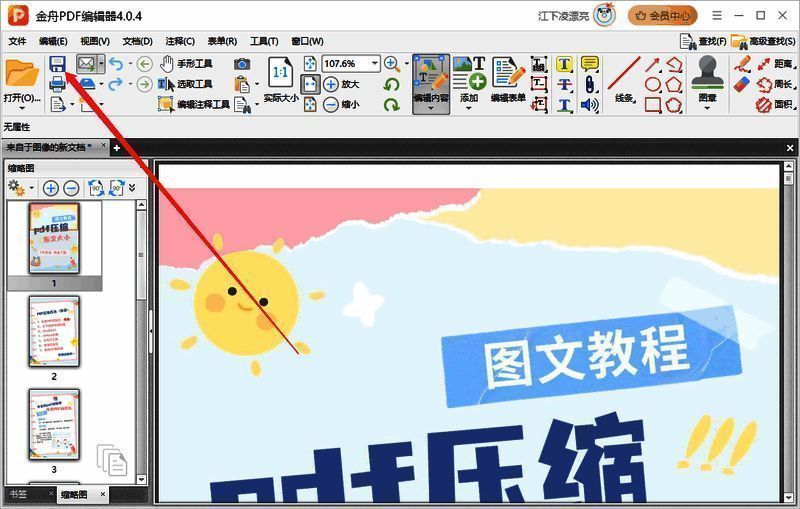Select the cloud shape tool
Image resolution: width=800 pixels, height=509 pixels.
[674, 105]
